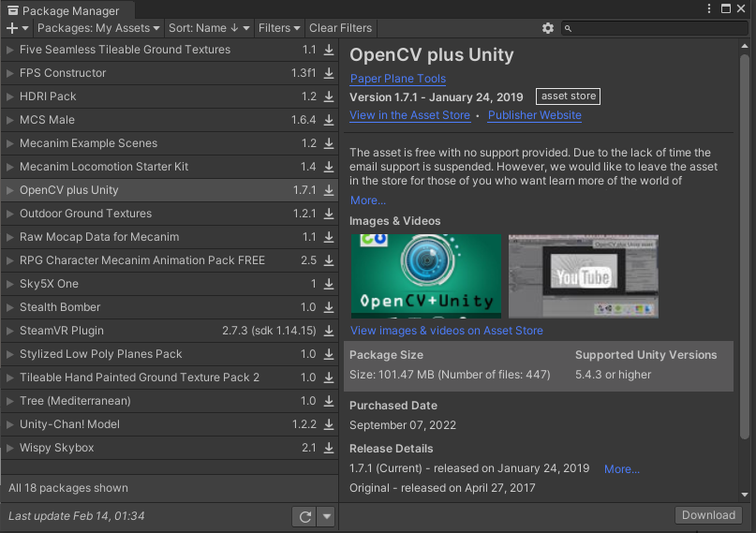The width and height of the screenshot is (756, 533).
Task: Click download icon for Raw Mocap Data
Action: click(329, 237)
